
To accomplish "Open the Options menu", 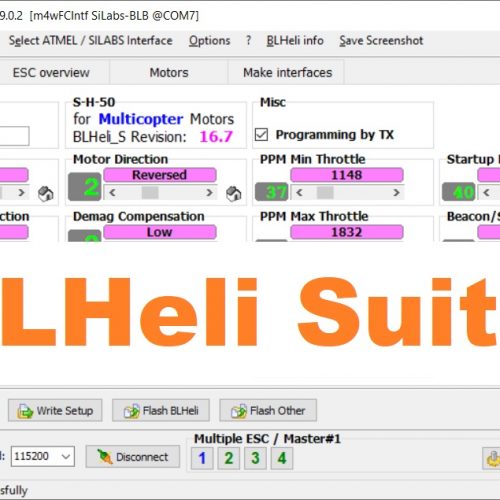I will tap(210, 41).
